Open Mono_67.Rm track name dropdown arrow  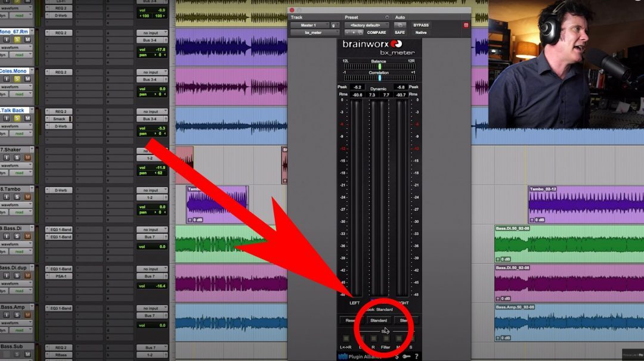32,32
